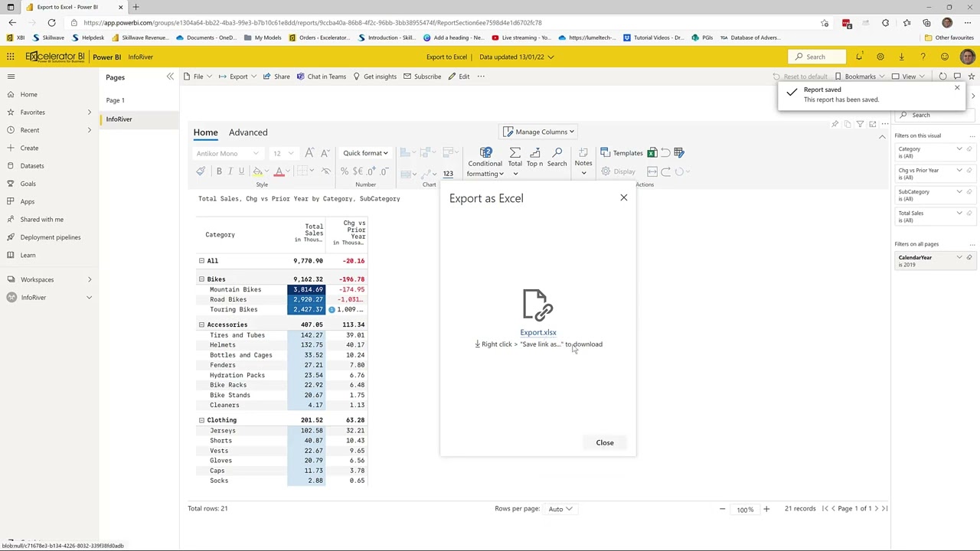
Task: Click the Export to Excel icon in ribbon
Action: click(652, 153)
